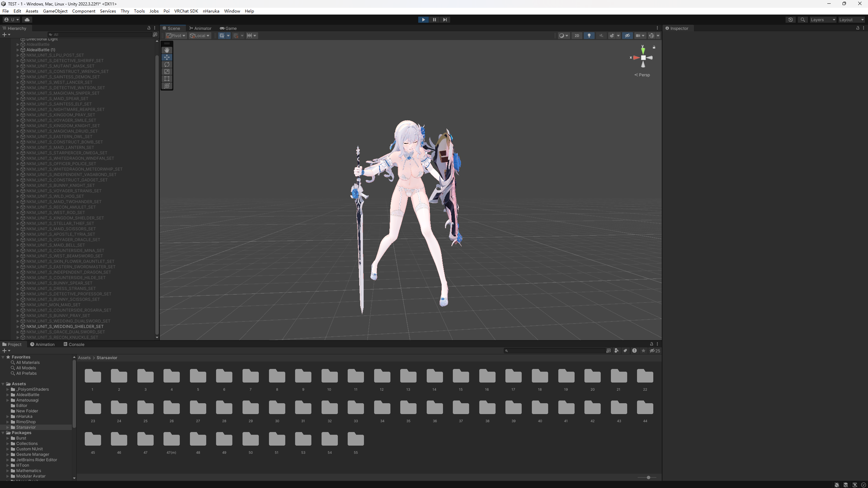Switch to the Console tab
Image resolution: width=868 pixels, height=488 pixels.
pyautogui.click(x=74, y=344)
